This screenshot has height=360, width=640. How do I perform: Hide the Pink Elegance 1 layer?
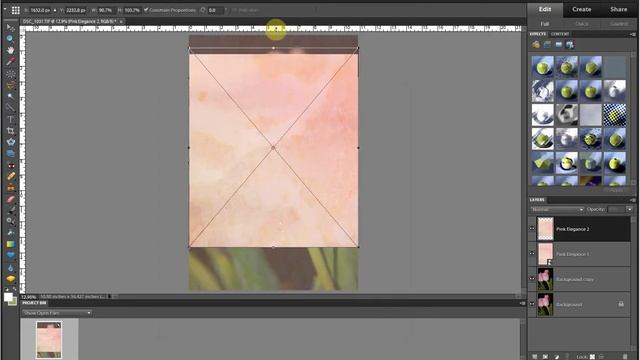tap(532, 253)
